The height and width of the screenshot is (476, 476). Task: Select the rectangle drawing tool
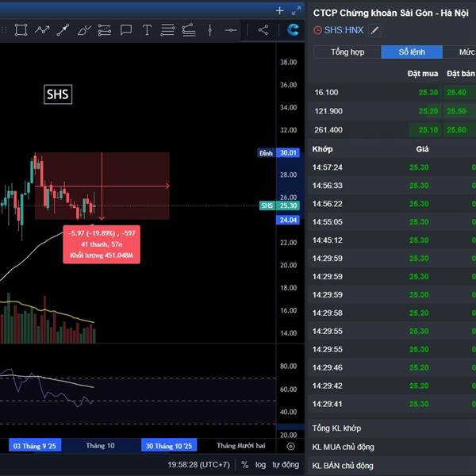(21, 30)
